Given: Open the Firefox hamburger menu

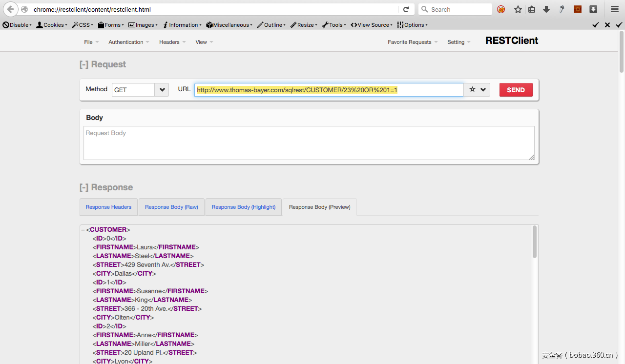Looking at the screenshot, I should pyautogui.click(x=615, y=9).
